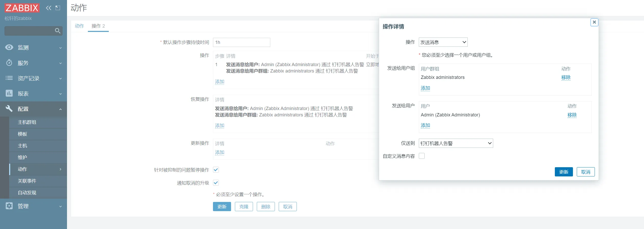Open the 监测 eye icon menu
The width and height of the screenshot is (644, 229).
9,47
